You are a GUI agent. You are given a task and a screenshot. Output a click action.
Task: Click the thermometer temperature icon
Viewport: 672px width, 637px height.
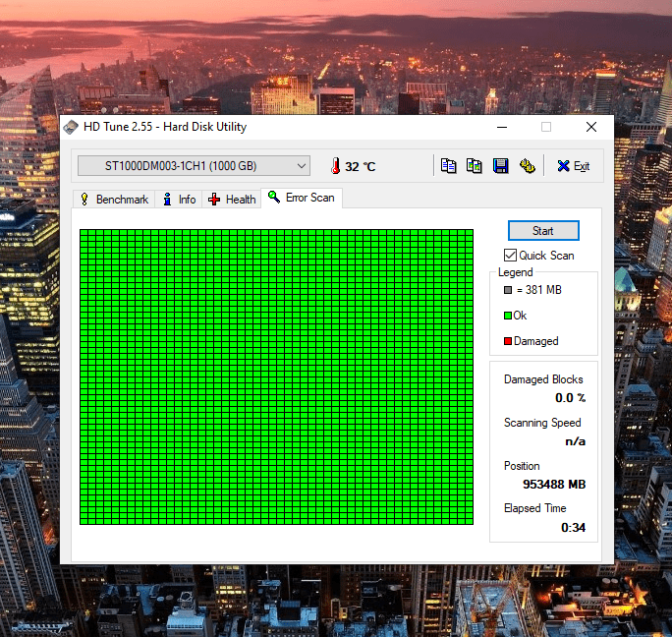[x=336, y=165]
